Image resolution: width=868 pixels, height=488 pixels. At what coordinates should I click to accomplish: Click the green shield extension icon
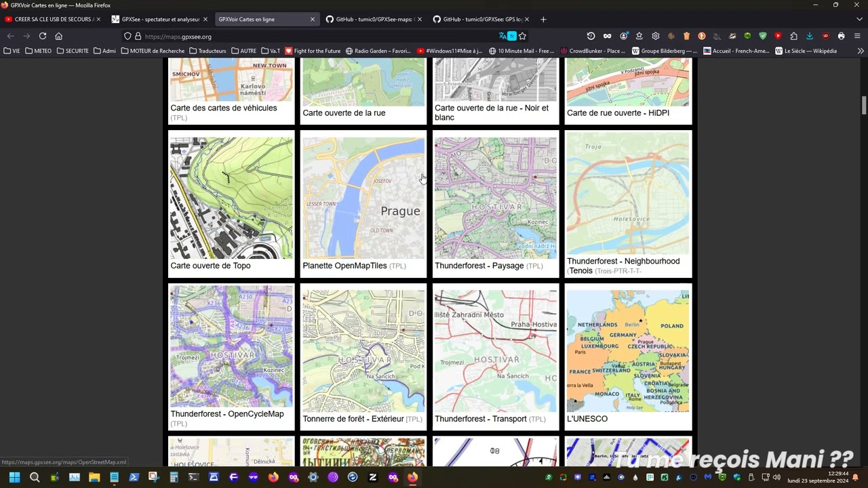(x=763, y=36)
